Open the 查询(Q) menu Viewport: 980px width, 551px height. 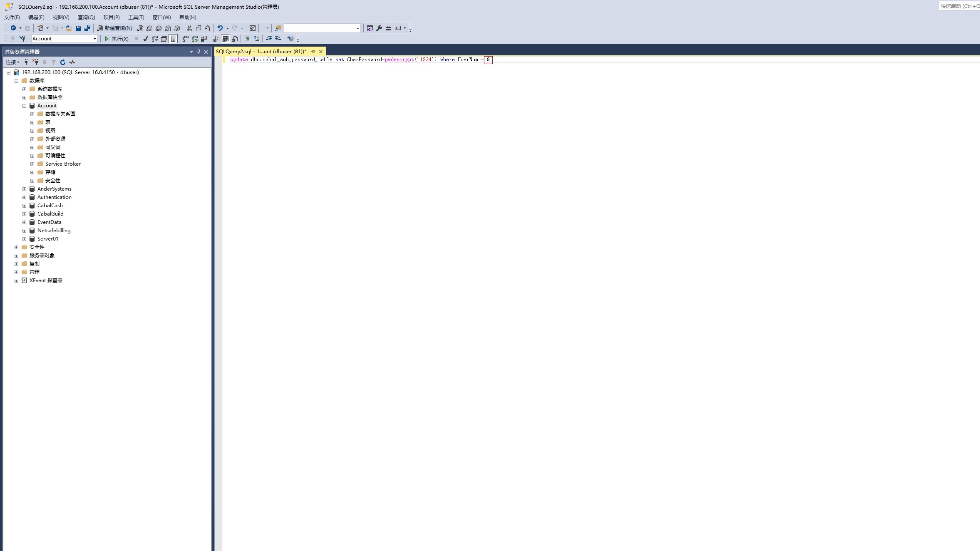(86, 17)
